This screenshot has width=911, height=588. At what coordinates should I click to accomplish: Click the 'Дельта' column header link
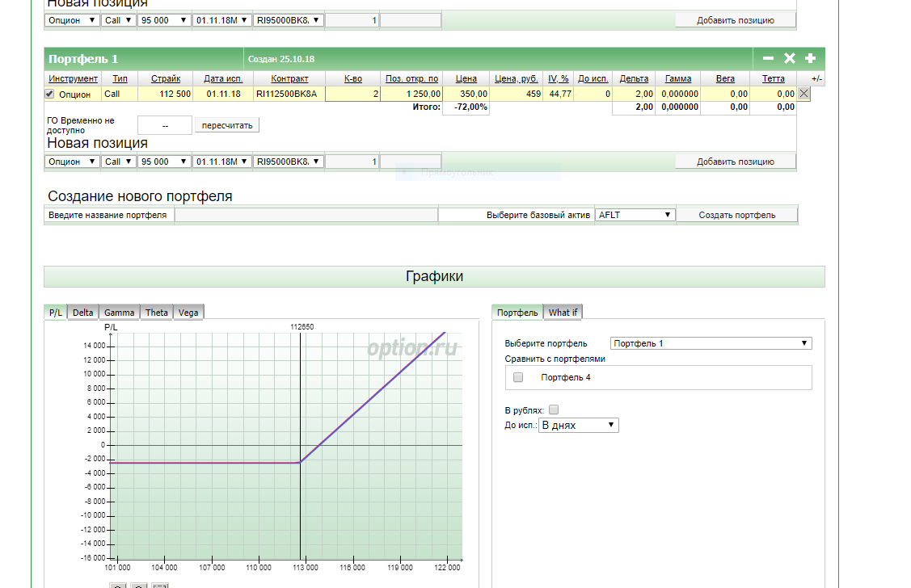point(633,79)
